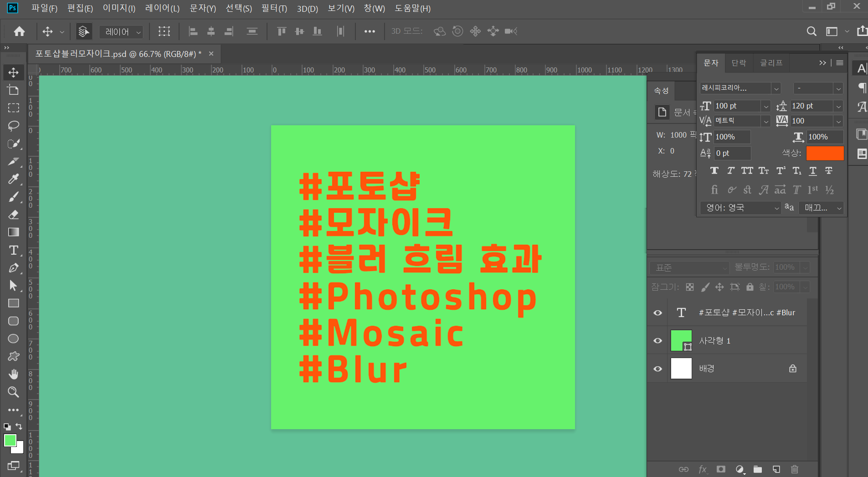Click the vertical scale 100% field
The height and width of the screenshot is (477, 868).
point(732,137)
